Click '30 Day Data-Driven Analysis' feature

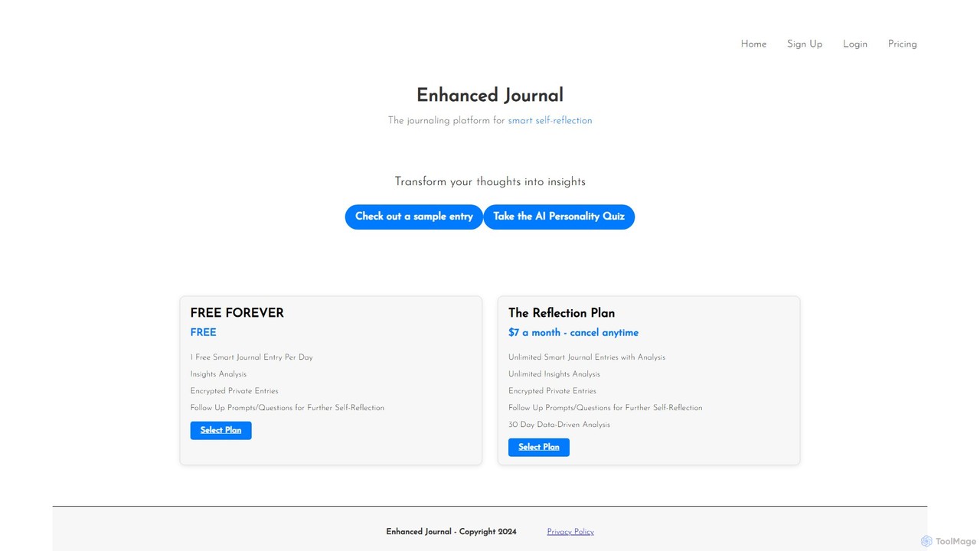(x=559, y=425)
